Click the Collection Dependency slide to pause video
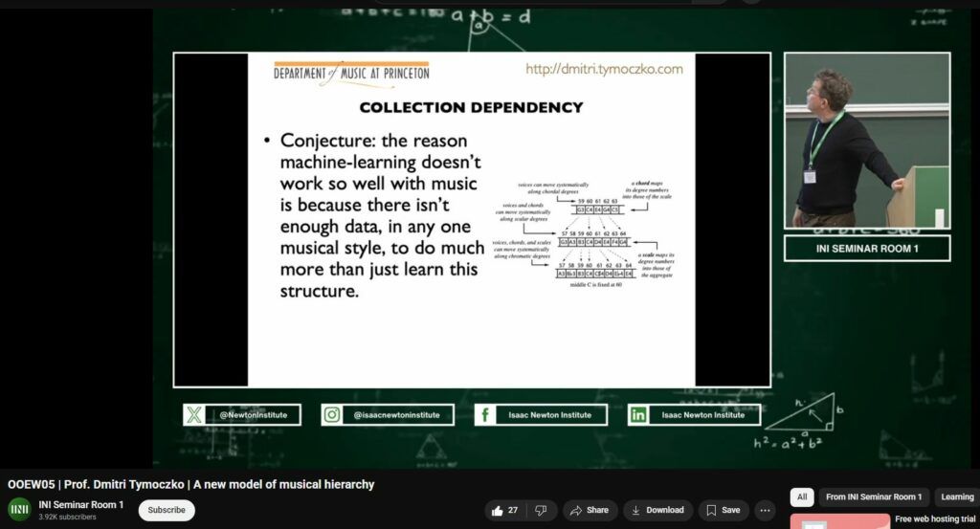Image resolution: width=980 pixels, height=529 pixels. pos(471,219)
